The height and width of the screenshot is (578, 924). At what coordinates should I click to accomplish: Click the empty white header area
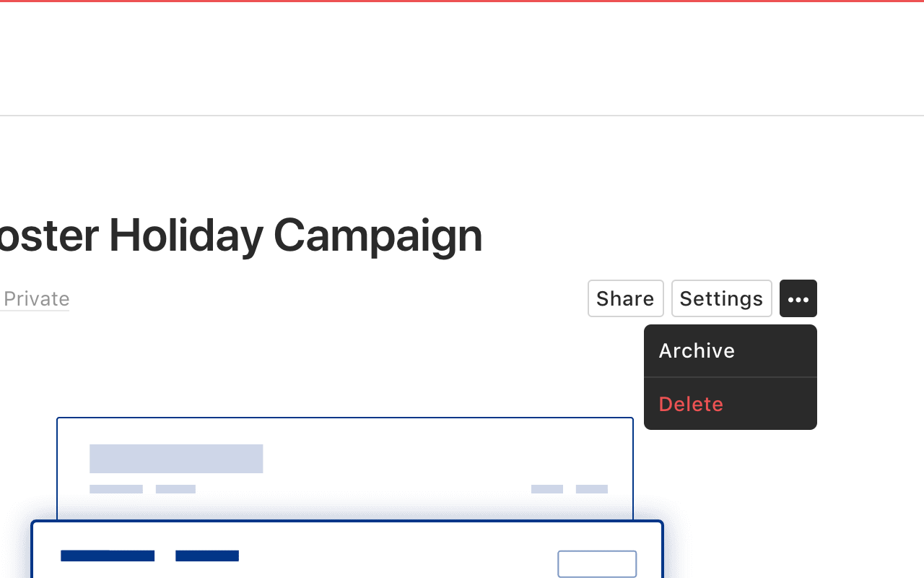(462, 59)
